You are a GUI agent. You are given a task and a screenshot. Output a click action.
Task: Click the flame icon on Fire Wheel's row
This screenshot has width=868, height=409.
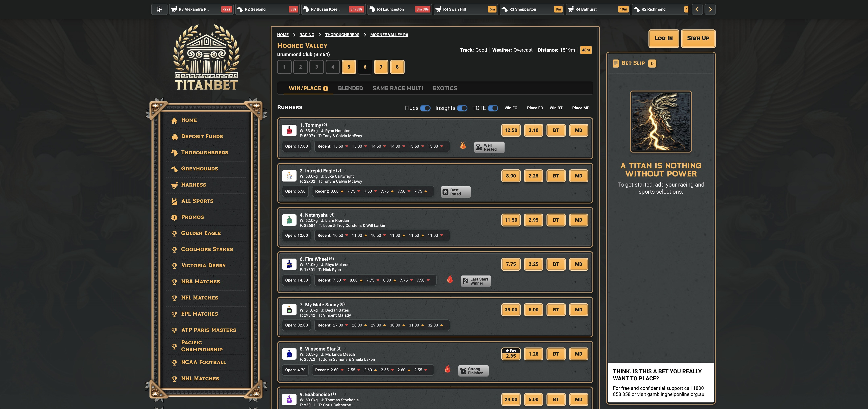(x=450, y=279)
